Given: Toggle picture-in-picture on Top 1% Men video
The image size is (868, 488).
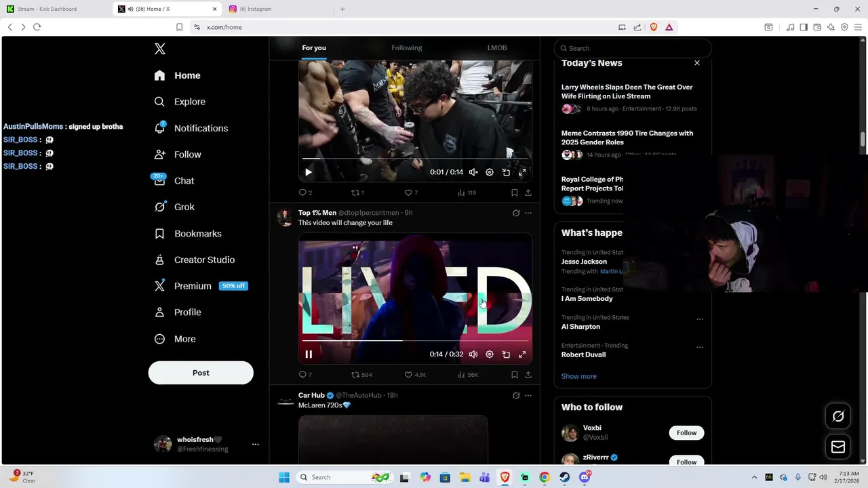Looking at the screenshot, I should [x=506, y=354].
